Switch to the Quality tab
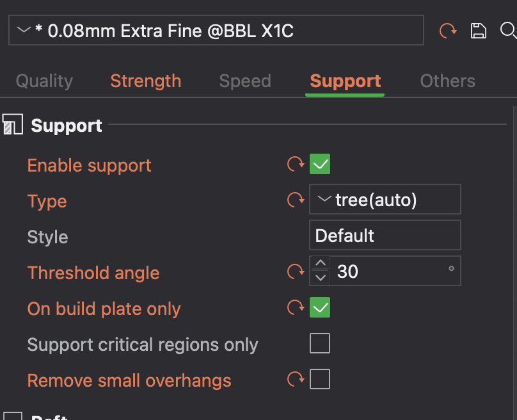The height and width of the screenshot is (420, 517). (44, 81)
